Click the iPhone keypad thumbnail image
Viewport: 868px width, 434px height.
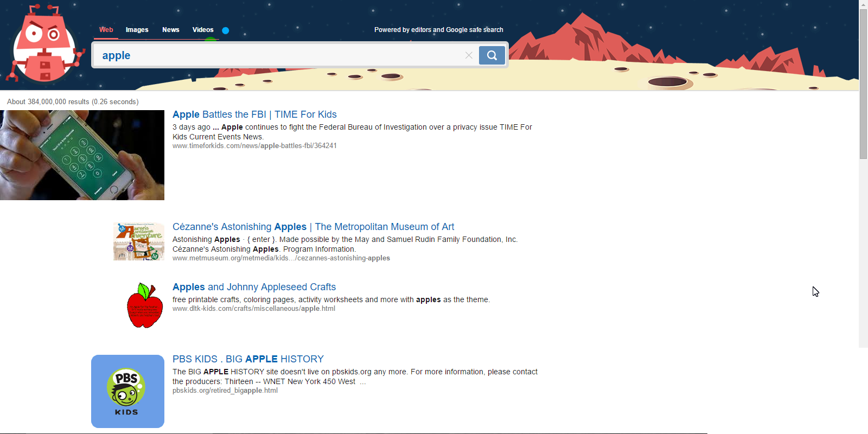pyautogui.click(x=82, y=155)
